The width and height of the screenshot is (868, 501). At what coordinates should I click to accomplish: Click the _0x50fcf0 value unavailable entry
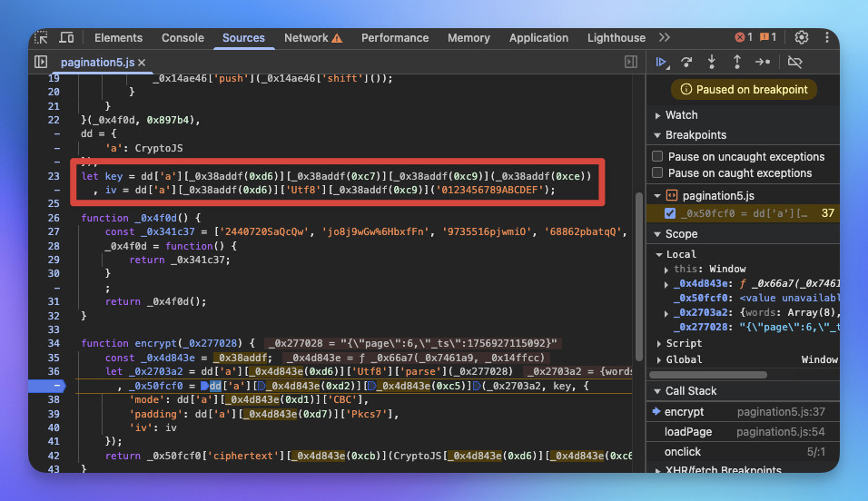(756, 298)
